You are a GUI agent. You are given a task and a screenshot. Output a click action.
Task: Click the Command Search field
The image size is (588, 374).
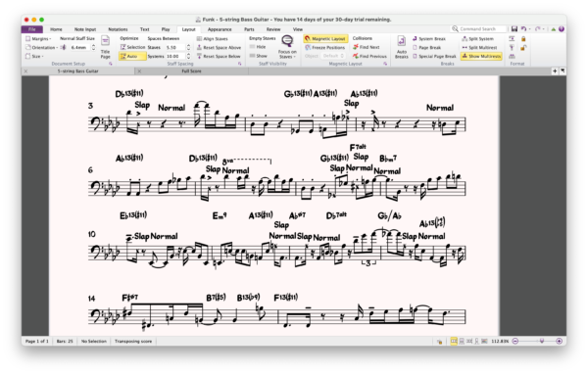pyautogui.click(x=479, y=28)
